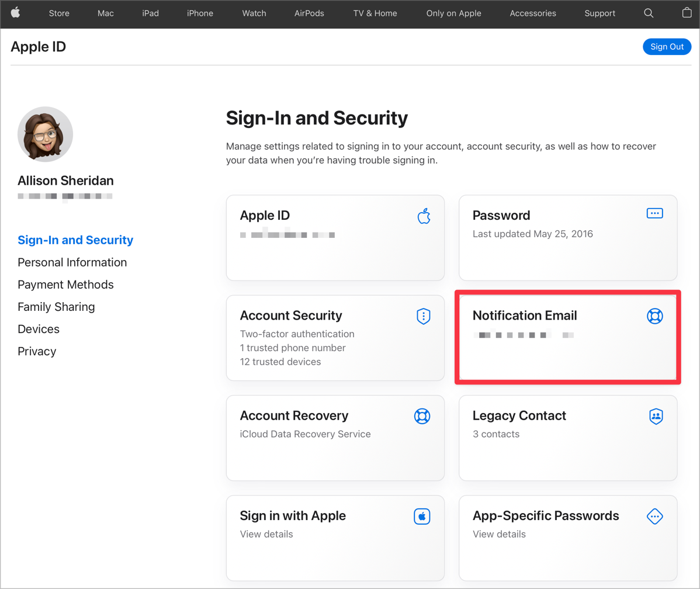
Task: Click people shield icon on Legacy Contact card
Action: click(656, 416)
